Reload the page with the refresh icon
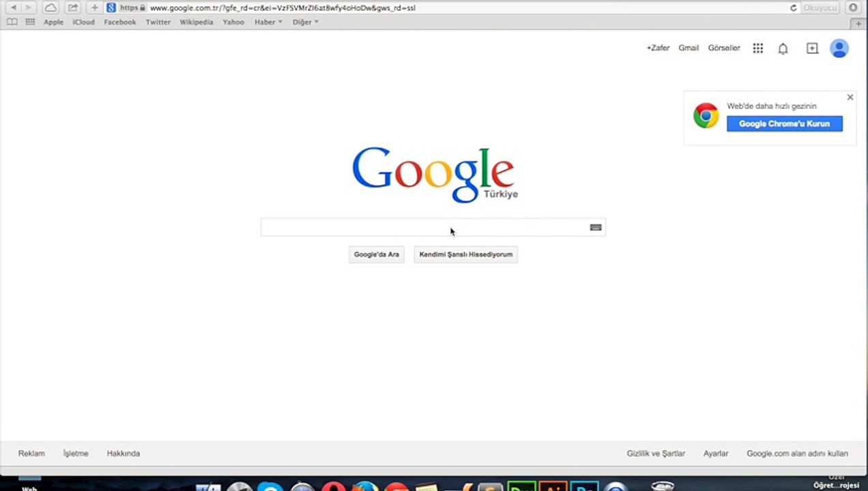 click(x=793, y=8)
